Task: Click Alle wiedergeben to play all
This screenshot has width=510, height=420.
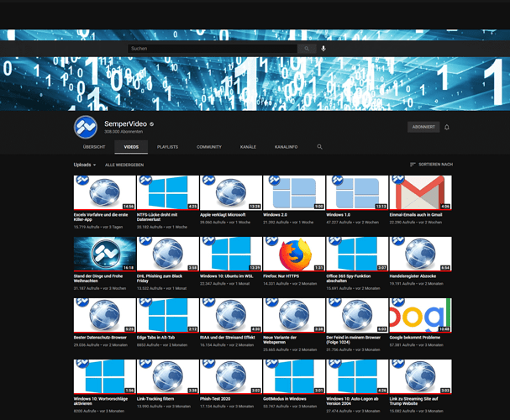Action: click(124, 165)
